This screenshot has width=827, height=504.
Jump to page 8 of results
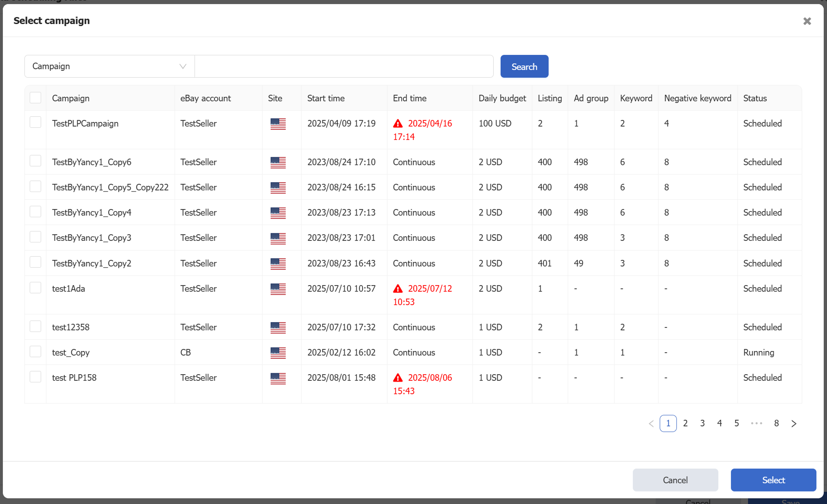(x=776, y=423)
